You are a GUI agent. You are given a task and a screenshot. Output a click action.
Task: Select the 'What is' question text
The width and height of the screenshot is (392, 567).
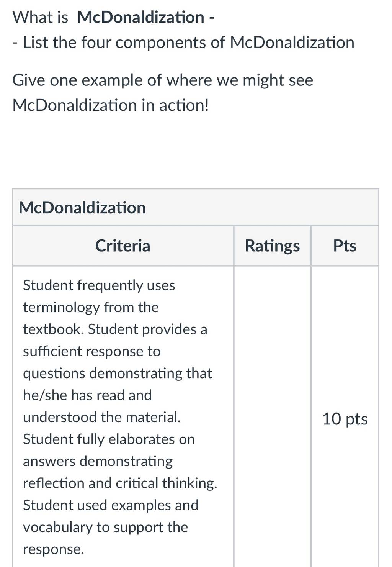click(x=40, y=17)
